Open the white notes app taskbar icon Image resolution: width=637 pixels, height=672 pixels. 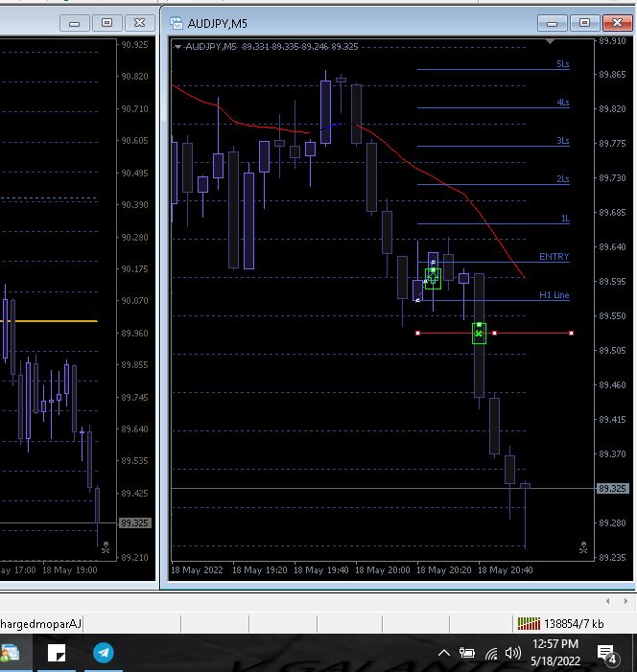coord(57,653)
